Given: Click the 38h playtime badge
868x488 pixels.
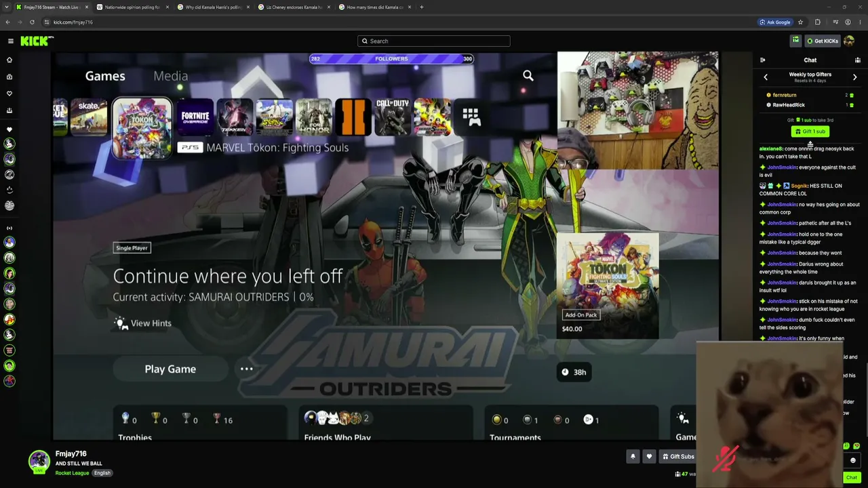Looking at the screenshot, I should [574, 372].
